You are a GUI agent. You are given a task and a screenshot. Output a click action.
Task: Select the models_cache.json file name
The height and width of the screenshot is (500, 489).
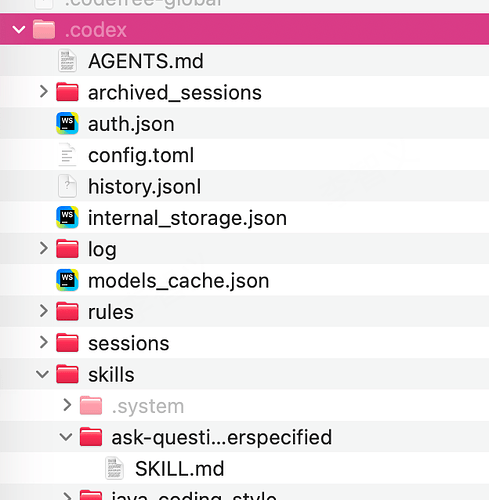tap(178, 281)
